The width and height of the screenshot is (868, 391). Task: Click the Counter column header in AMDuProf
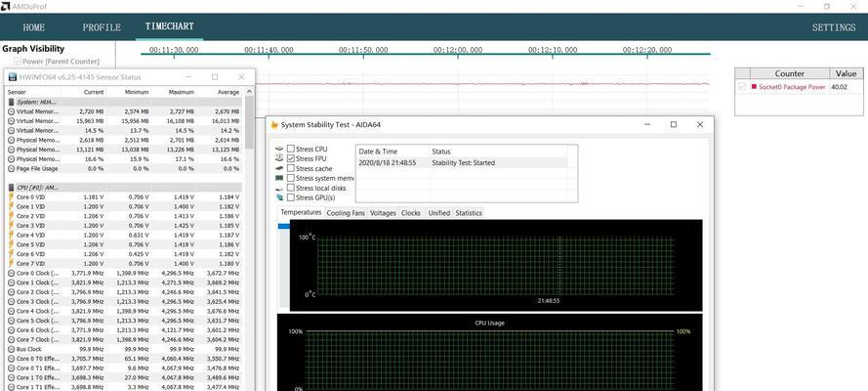(x=789, y=73)
